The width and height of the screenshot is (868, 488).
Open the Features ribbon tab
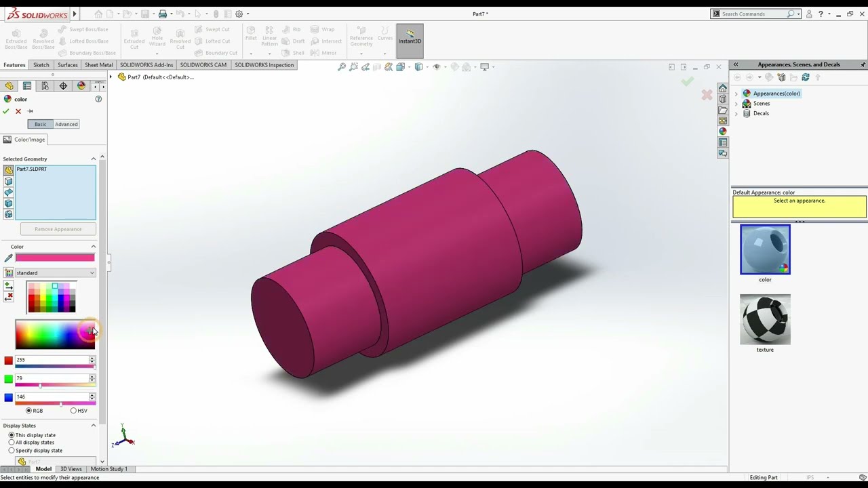14,65
